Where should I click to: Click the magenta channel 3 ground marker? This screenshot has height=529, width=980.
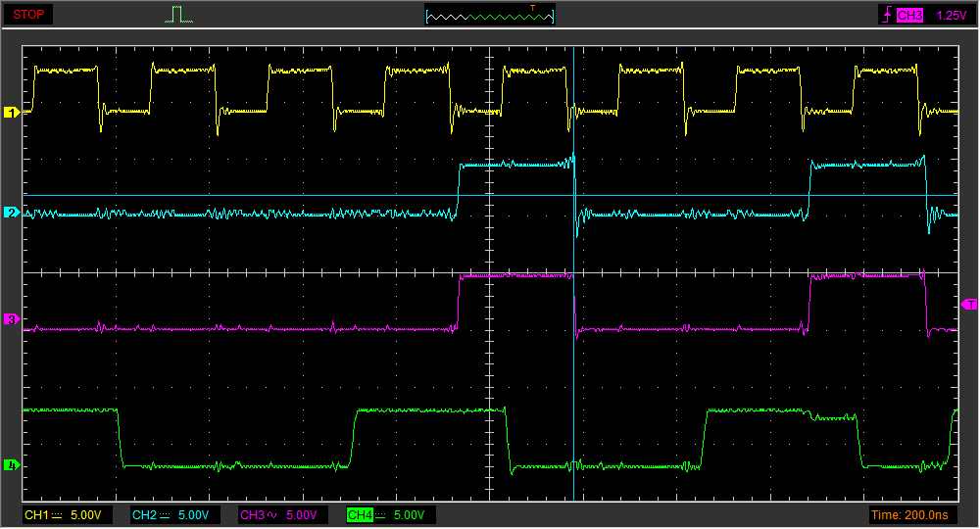click(x=13, y=319)
